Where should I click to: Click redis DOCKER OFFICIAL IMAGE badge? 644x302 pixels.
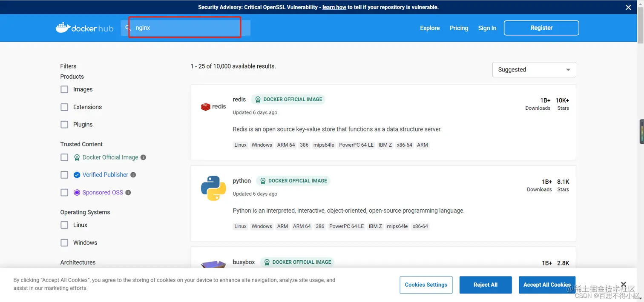pyautogui.click(x=288, y=100)
